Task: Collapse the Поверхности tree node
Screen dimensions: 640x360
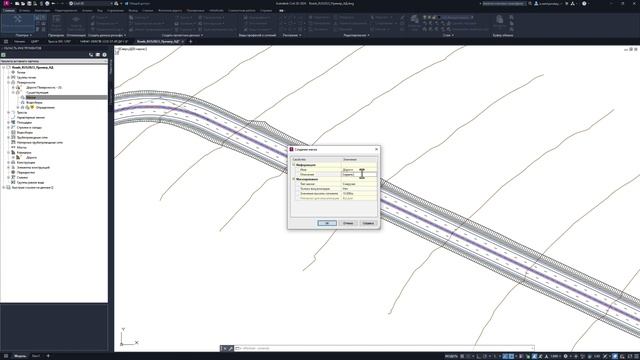Action: click(x=9, y=82)
